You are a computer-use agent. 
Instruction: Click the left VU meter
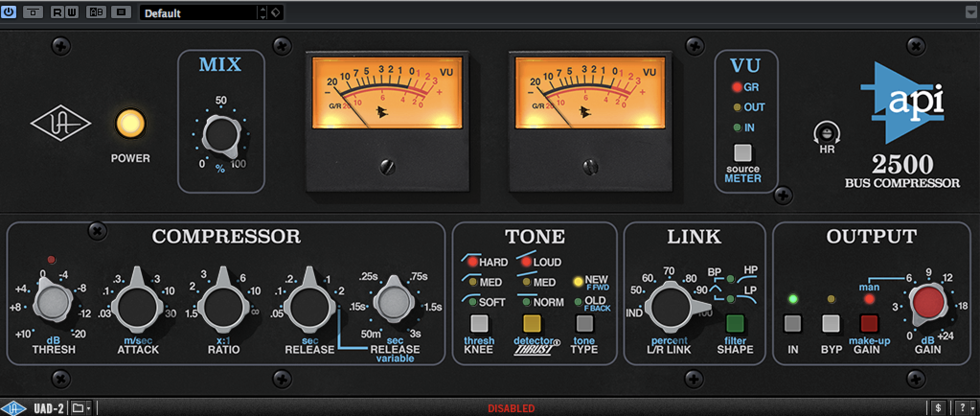tap(387, 93)
